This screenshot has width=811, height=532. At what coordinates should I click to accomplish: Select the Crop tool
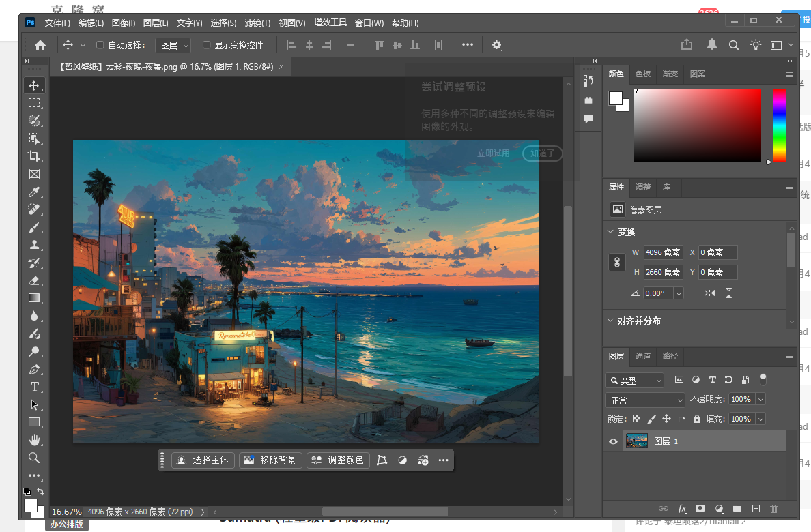click(34, 156)
